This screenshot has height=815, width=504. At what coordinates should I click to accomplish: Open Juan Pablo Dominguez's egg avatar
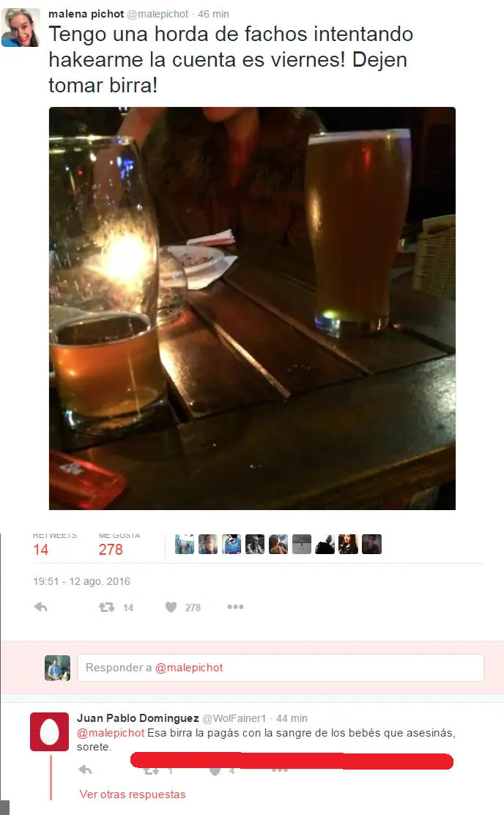pyautogui.click(x=49, y=732)
